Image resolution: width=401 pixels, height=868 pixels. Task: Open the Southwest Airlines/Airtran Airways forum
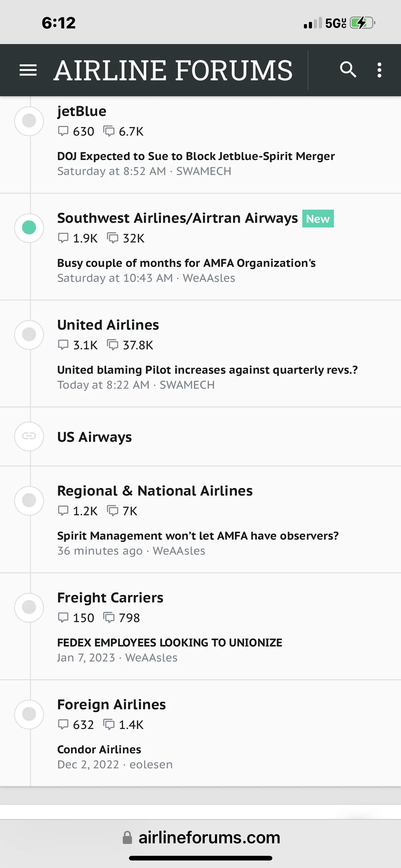(177, 218)
